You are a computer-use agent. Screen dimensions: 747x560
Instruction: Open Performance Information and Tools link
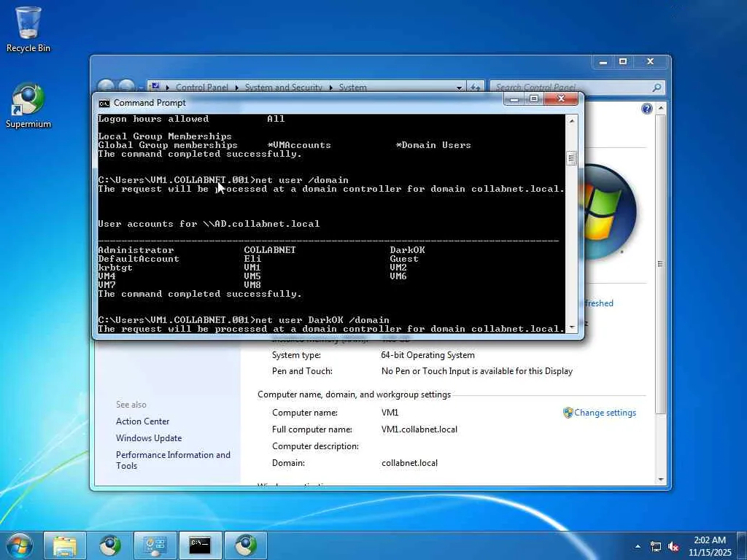173,460
